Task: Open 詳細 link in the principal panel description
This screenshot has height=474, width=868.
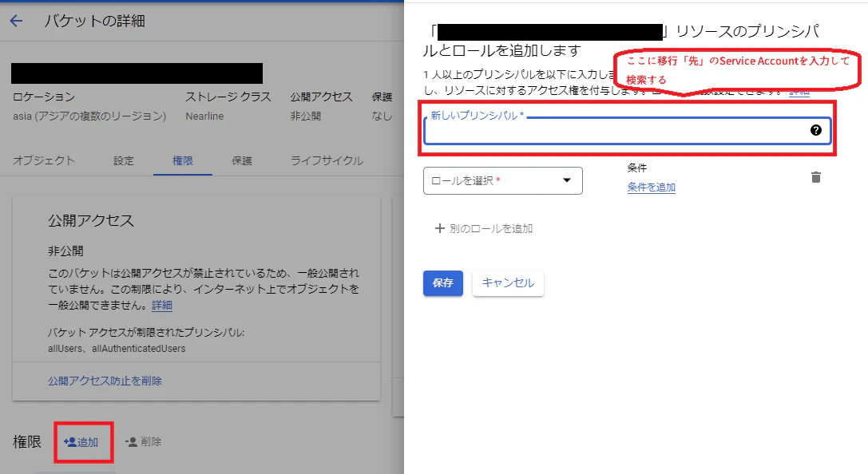Action: 799,92
